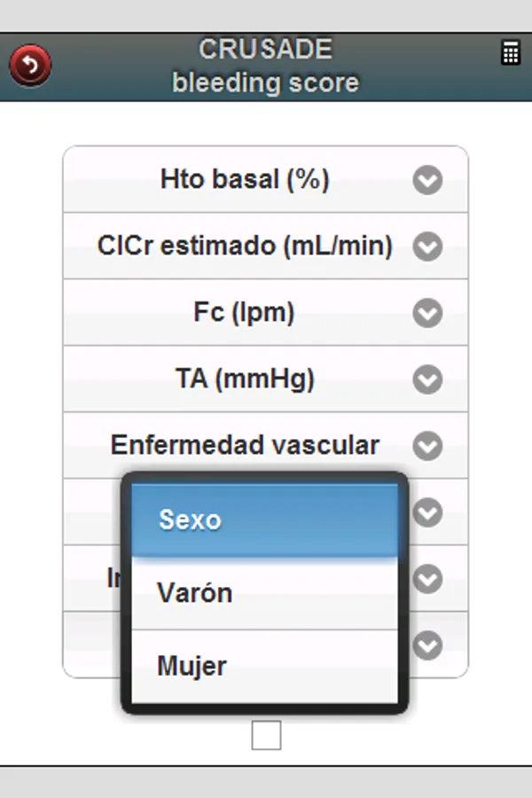Click the chevron arrow on Hto basal row

tap(427, 180)
